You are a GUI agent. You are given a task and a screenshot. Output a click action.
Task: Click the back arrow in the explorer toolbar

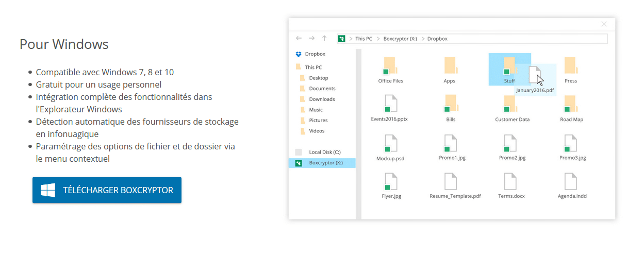point(299,39)
